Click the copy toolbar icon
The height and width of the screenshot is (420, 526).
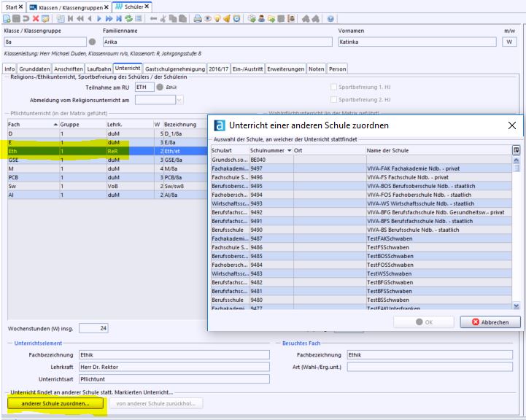point(173,19)
